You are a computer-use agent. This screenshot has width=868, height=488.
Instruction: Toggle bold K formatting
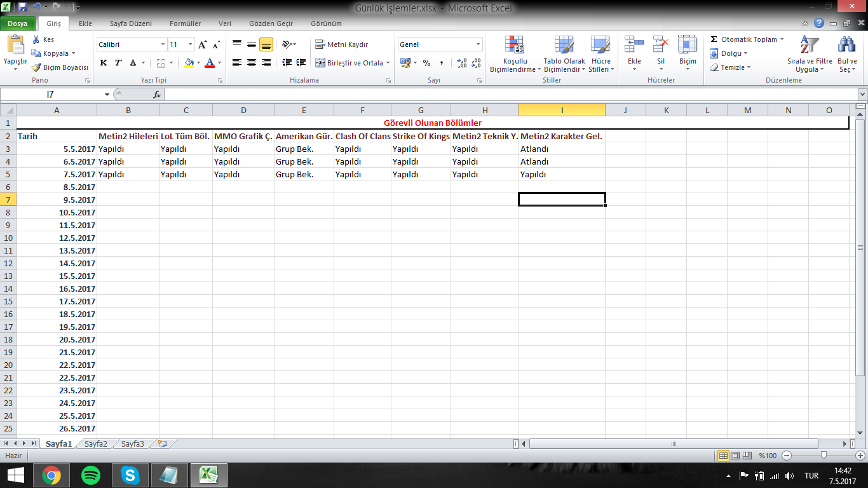tap(104, 63)
